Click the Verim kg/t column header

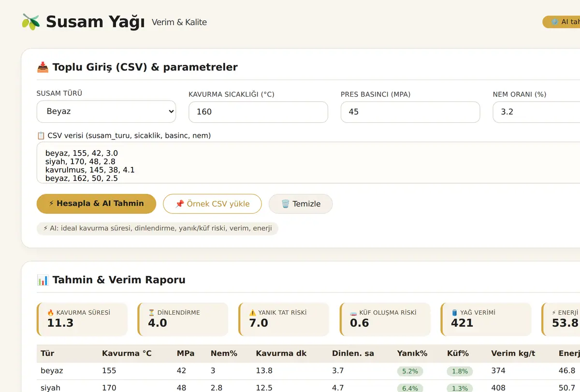coord(513,353)
